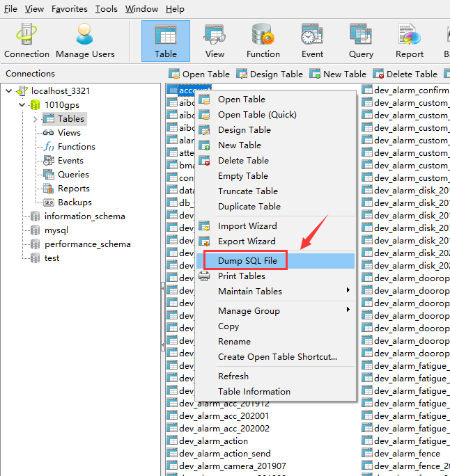Open the Report toolbar icon
Image resolution: width=450 pixels, height=476 pixels.
410,41
